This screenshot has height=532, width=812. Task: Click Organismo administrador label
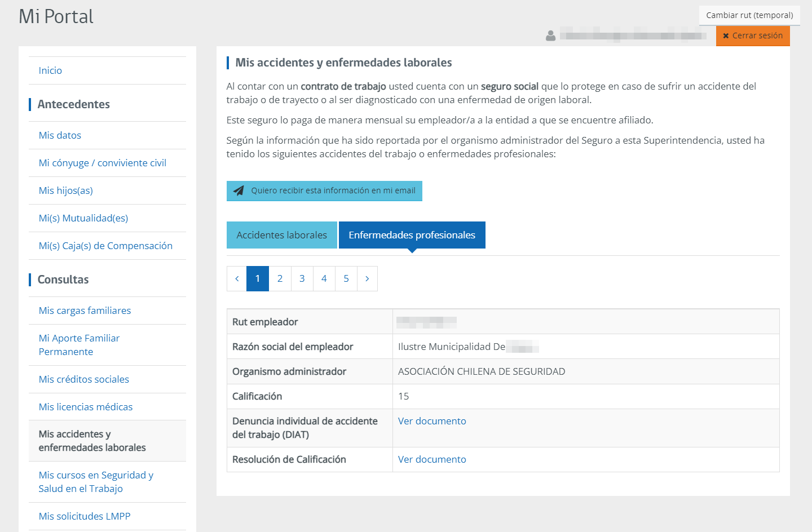pos(289,371)
